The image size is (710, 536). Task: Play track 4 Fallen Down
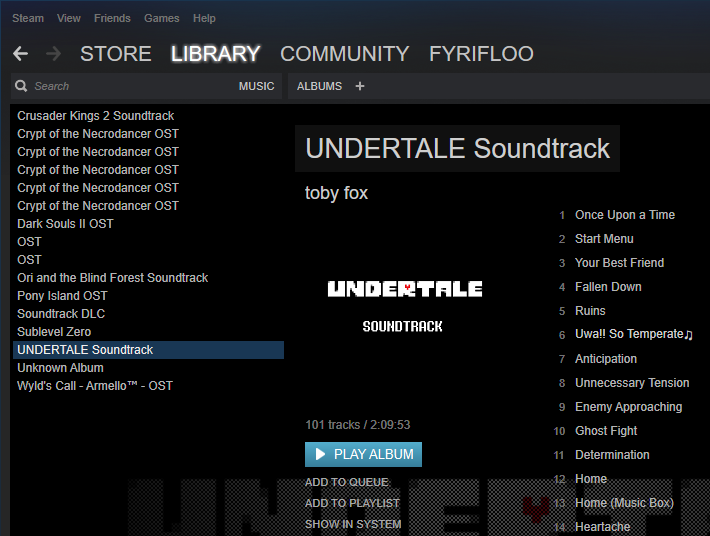(608, 287)
